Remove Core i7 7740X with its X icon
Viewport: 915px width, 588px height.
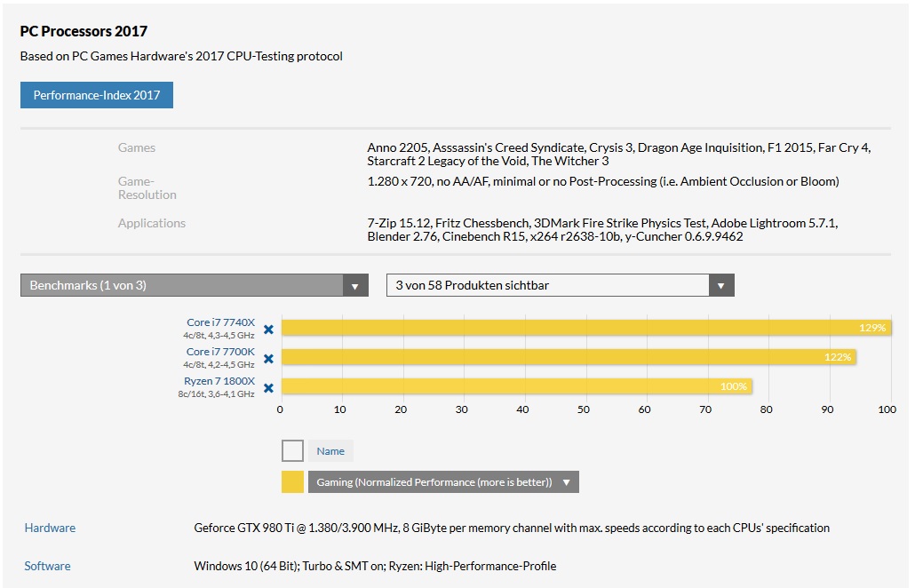[x=268, y=330]
